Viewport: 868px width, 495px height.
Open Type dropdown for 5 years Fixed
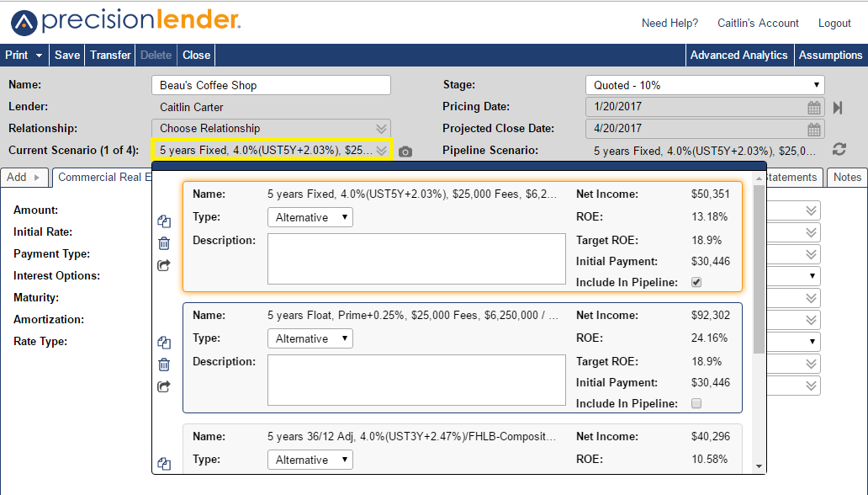pyautogui.click(x=310, y=217)
